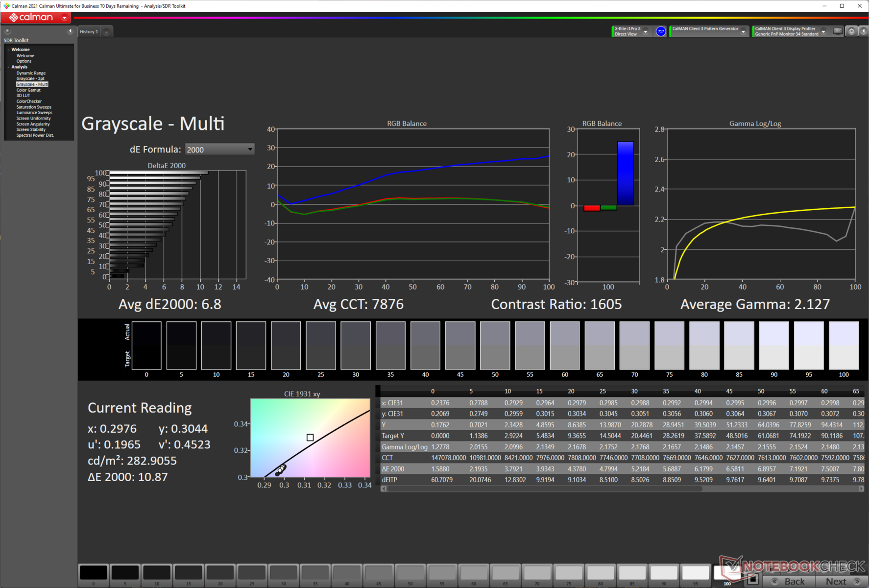
Task: Click the data table horizontal scrollbar
Action: 545,489
